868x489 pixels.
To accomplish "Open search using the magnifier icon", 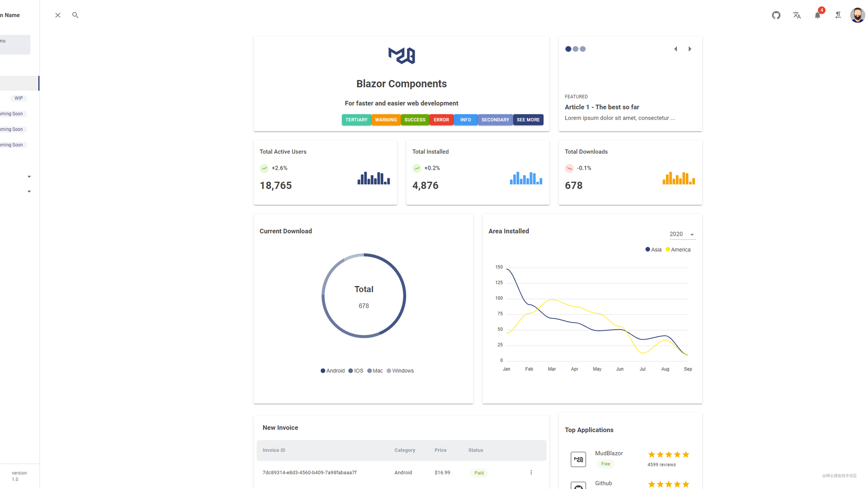I will (x=75, y=15).
